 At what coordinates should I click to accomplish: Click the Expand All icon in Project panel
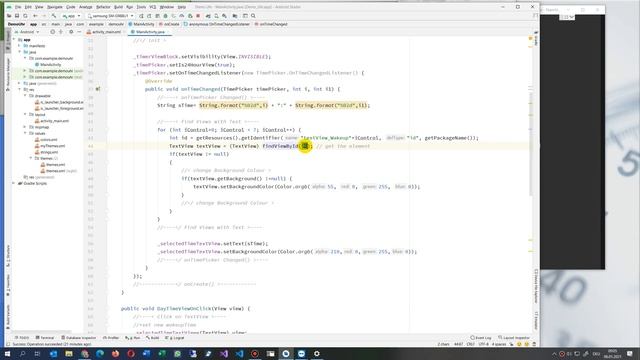pyautogui.click(x=61, y=32)
